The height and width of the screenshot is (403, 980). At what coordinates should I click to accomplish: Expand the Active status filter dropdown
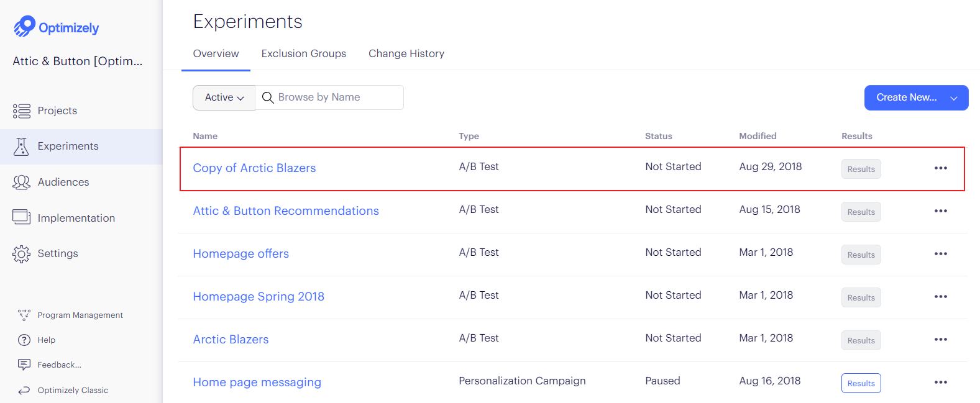point(224,97)
